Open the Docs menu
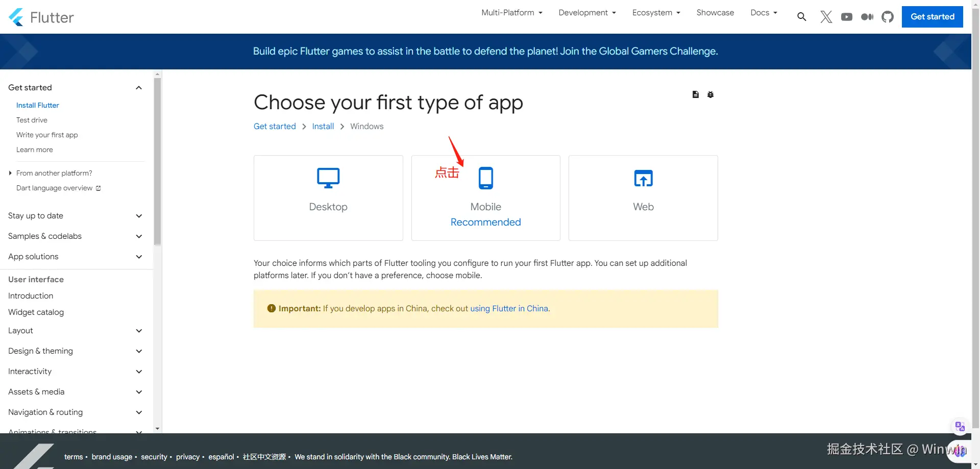 (764, 13)
